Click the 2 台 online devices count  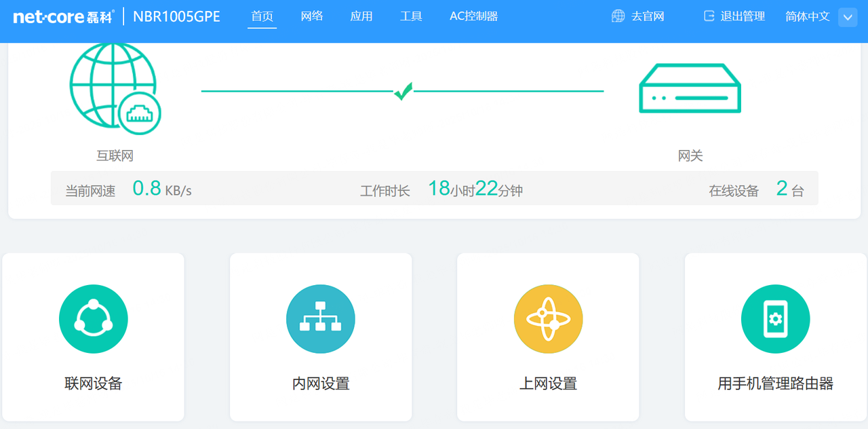[x=790, y=189]
